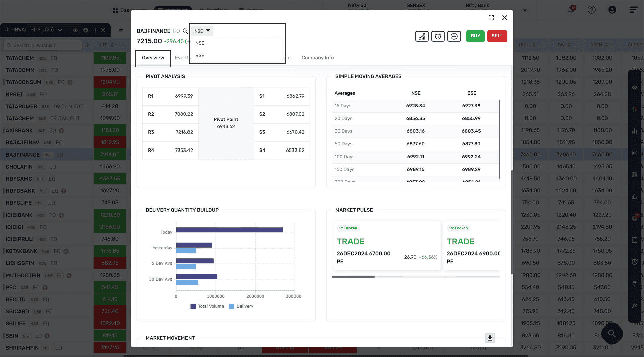Expand the market indices dropdown arrow
This screenshot has height=357, width=644.
point(525,10)
